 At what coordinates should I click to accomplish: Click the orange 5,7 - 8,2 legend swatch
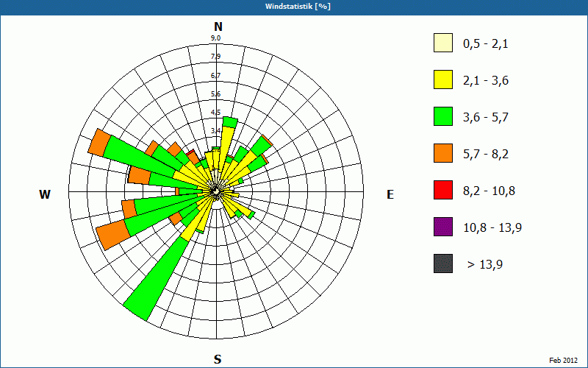point(443,153)
